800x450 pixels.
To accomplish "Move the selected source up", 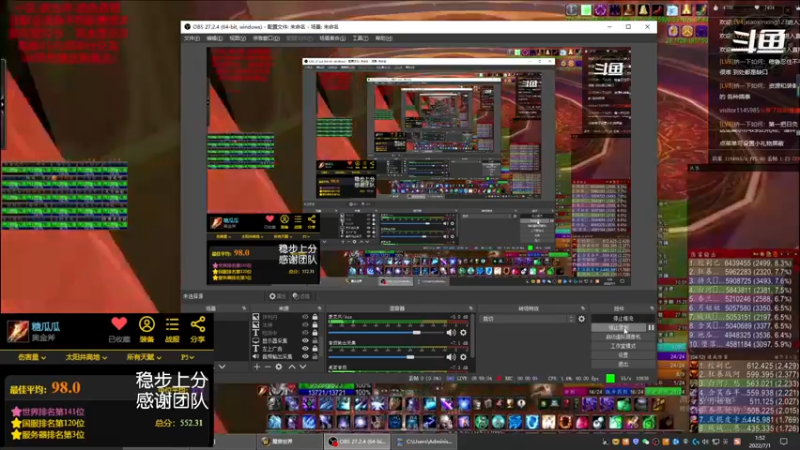I will point(292,366).
